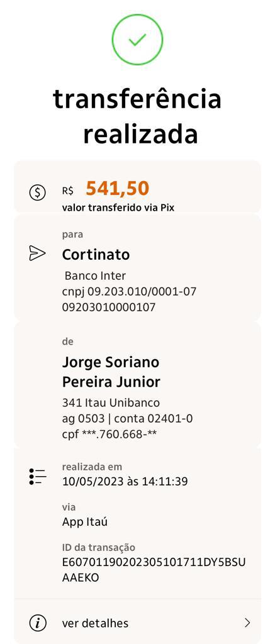Click the dollar sign value icon

[x=38, y=192]
